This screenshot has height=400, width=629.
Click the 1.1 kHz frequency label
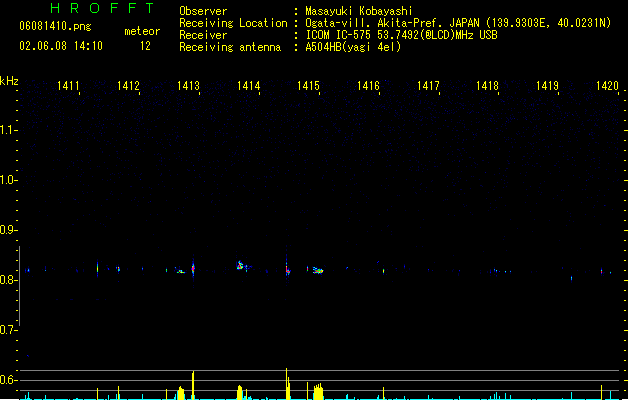(8, 130)
